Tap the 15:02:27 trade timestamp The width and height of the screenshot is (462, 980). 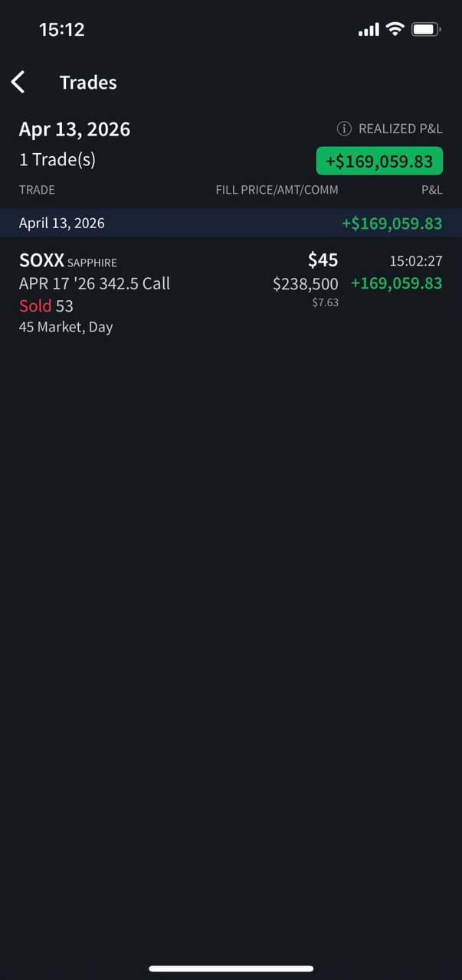click(x=415, y=261)
